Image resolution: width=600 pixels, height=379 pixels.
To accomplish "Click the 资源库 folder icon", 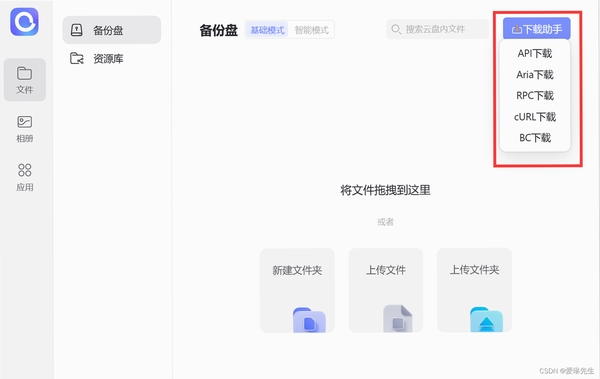I will pos(77,59).
